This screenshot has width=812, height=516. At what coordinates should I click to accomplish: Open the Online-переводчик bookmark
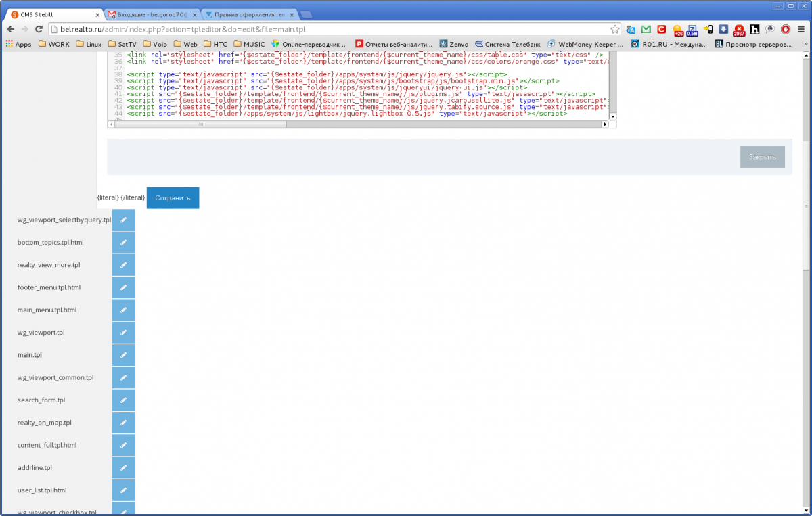(x=309, y=44)
